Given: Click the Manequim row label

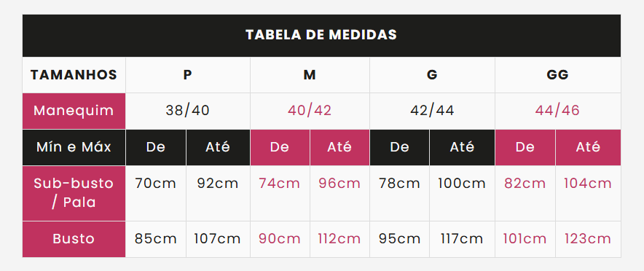Looking at the screenshot, I should coord(74,111).
